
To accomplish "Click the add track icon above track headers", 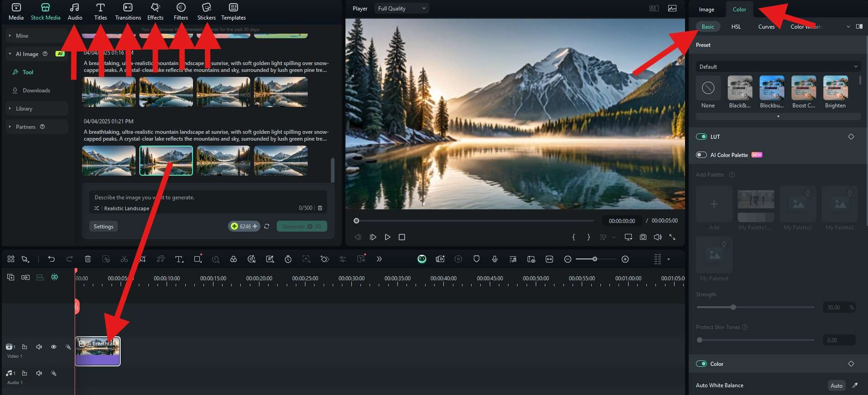I will pyautogui.click(x=11, y=277).
